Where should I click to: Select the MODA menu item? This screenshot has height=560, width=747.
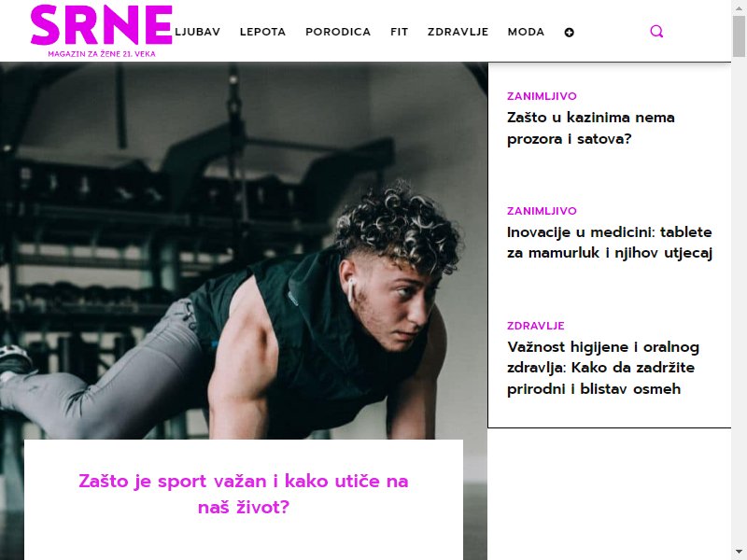pos(526,32)
